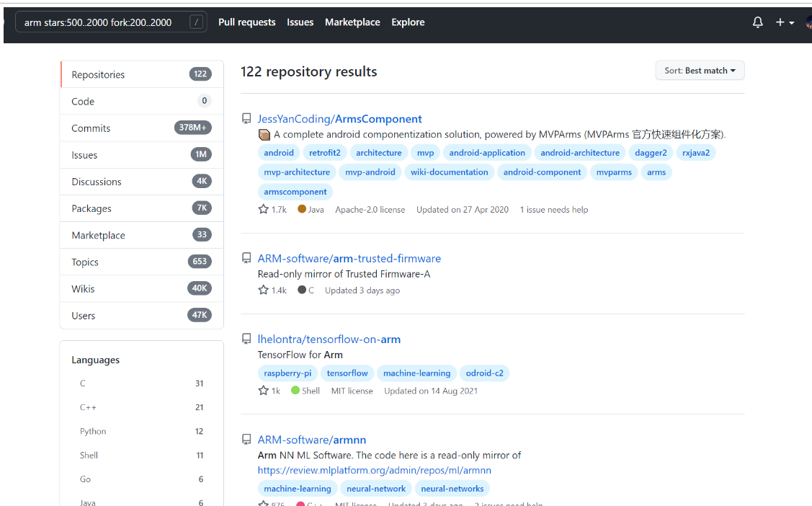The width and height of the screenshot is (812, 506).
Task: Click the android-component topic tag
Action: (x=543, y=172)
